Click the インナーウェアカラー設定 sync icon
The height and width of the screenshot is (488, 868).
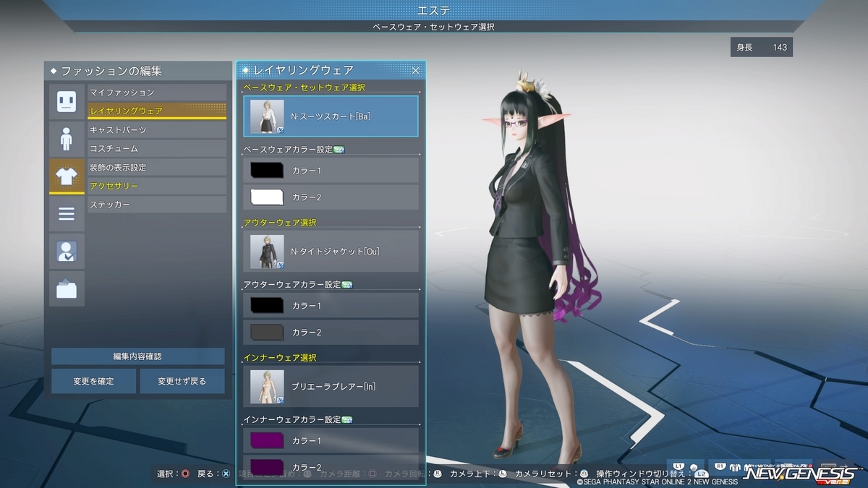(x=346, y=419)
